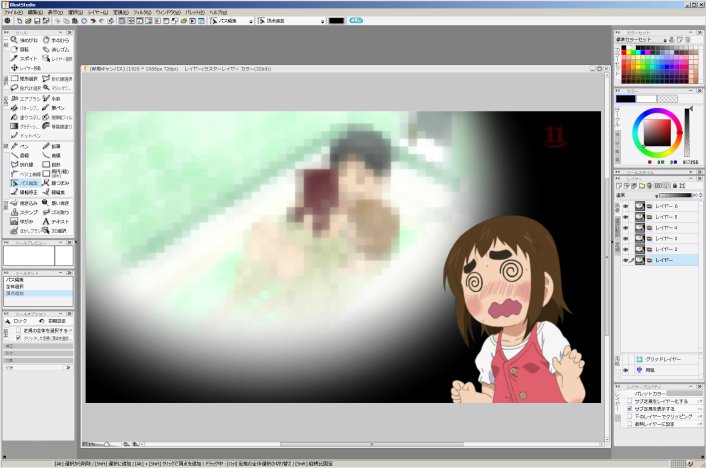The height and width of the screenshot is (468, 706).
Task: Open the tool setting dropdown in top toolbar
Action: coord(323,21)
